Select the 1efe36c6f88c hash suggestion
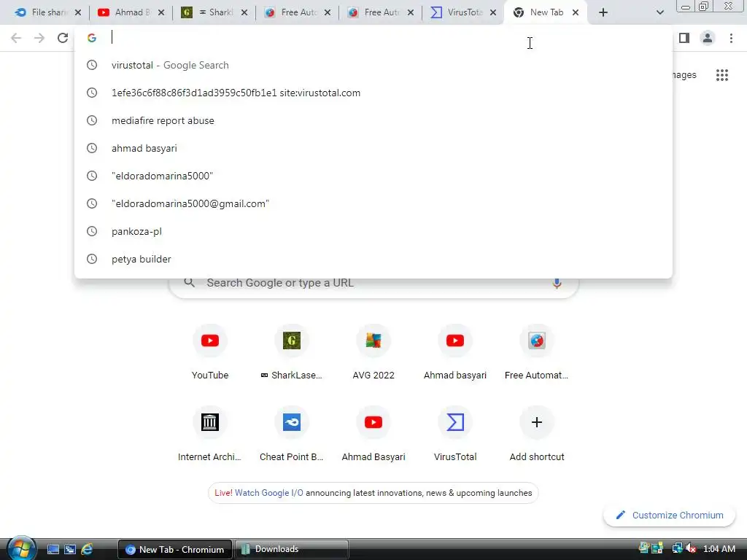747x560 pixels. 373,93
